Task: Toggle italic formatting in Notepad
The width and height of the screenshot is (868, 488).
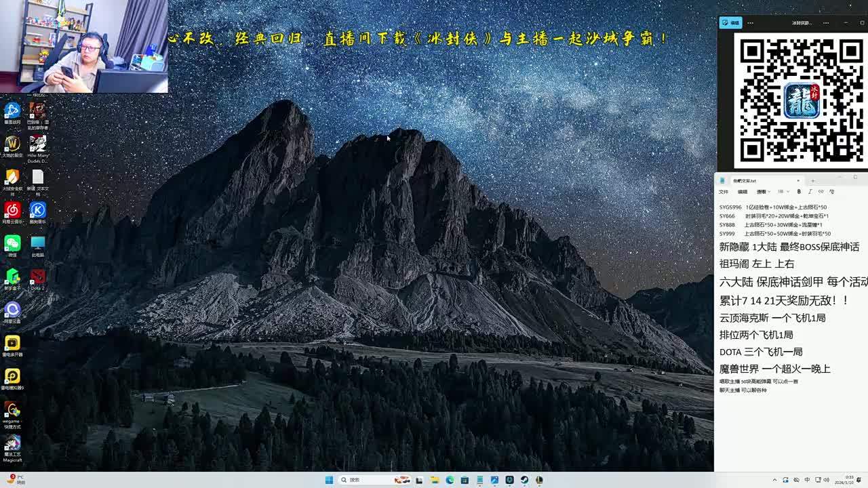Action: [x=810, y=192]
